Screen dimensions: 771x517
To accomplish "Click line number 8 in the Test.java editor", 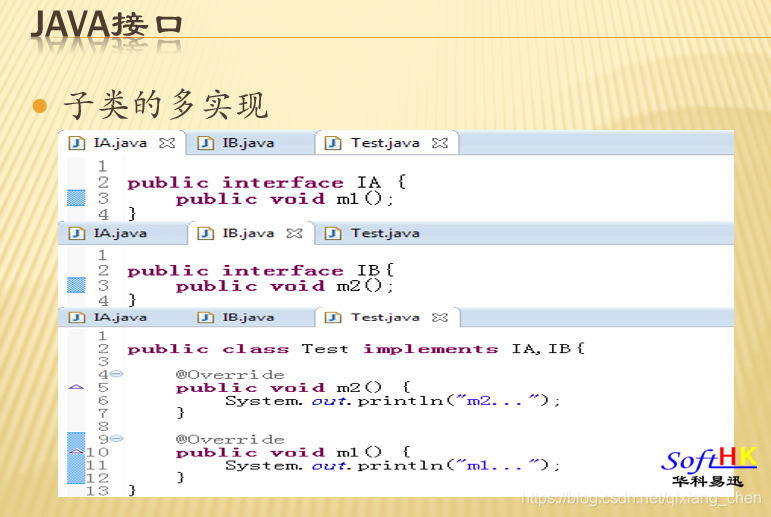I will pos(103,426).
